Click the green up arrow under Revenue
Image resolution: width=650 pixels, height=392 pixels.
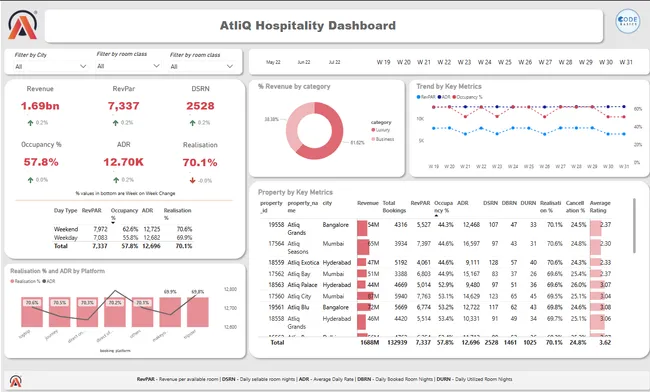point(30,123)
